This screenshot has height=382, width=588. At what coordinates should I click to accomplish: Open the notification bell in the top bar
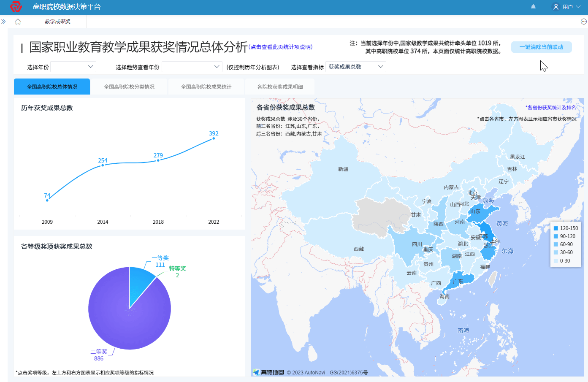pos(533,6)
